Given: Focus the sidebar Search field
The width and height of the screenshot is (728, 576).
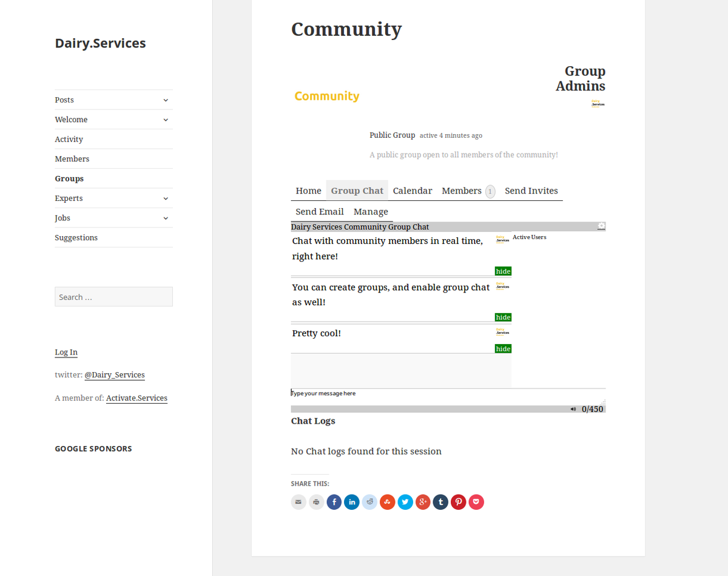Looking at the screenshot, I should point(114,297).
